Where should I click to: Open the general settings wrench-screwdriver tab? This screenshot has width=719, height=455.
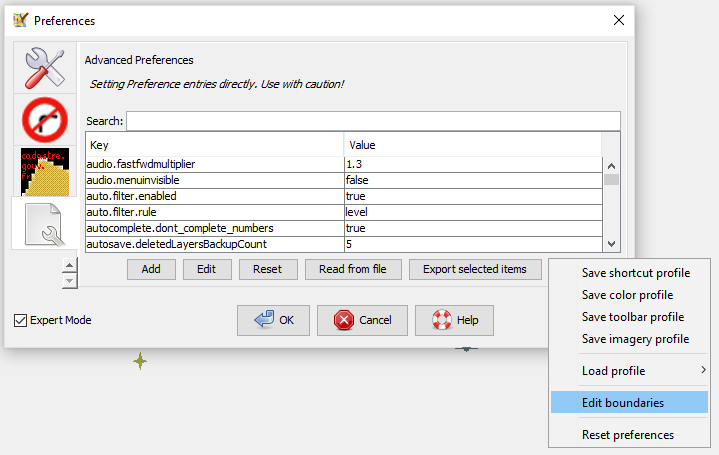click(x=45, y=67)
